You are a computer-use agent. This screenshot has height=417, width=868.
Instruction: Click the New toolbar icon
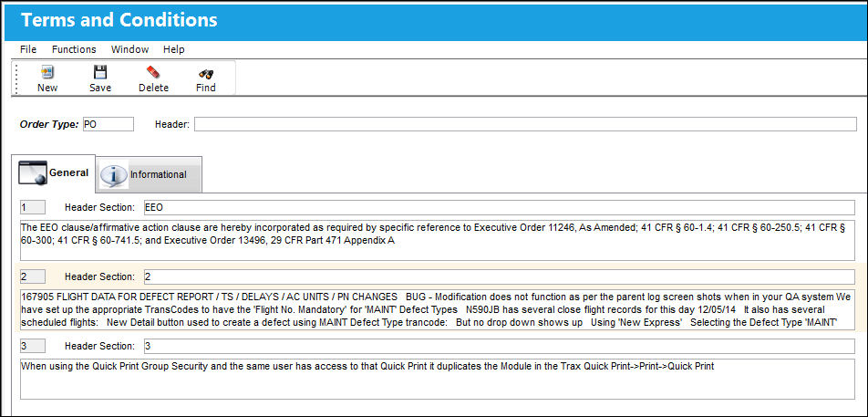47,73
